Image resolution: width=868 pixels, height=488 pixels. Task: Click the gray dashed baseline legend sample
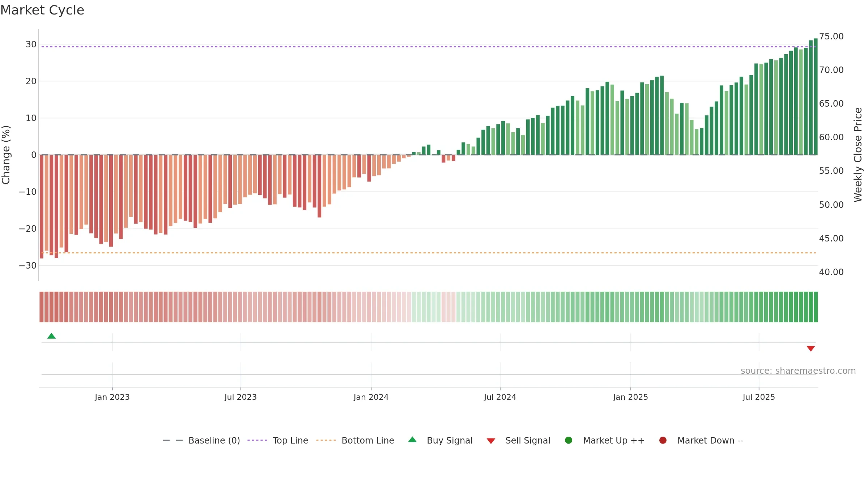(173, 440)
